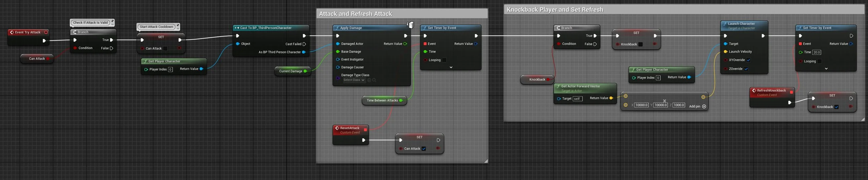
Task: Click the Check If Attack Is Valid comment bubble pin
Action: [112, 21]
